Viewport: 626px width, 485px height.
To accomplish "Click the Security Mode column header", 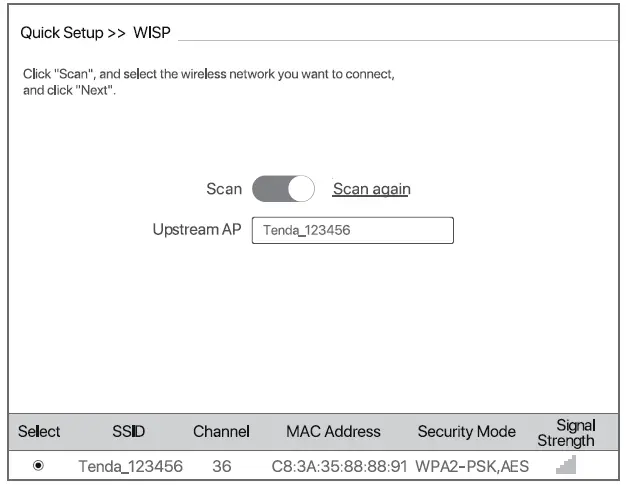I will click(x=466, y=432).
